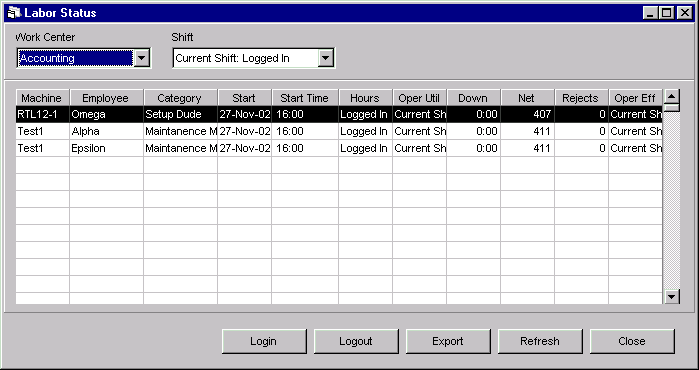This screenshot has height=370, width=699.
Task: Open the Work Center dropdown arrow
Action: [142, 58]
